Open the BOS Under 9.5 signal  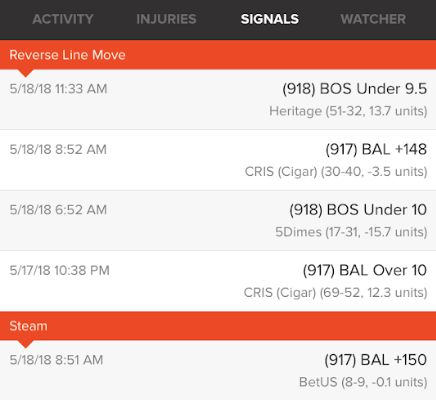[218, 99]
